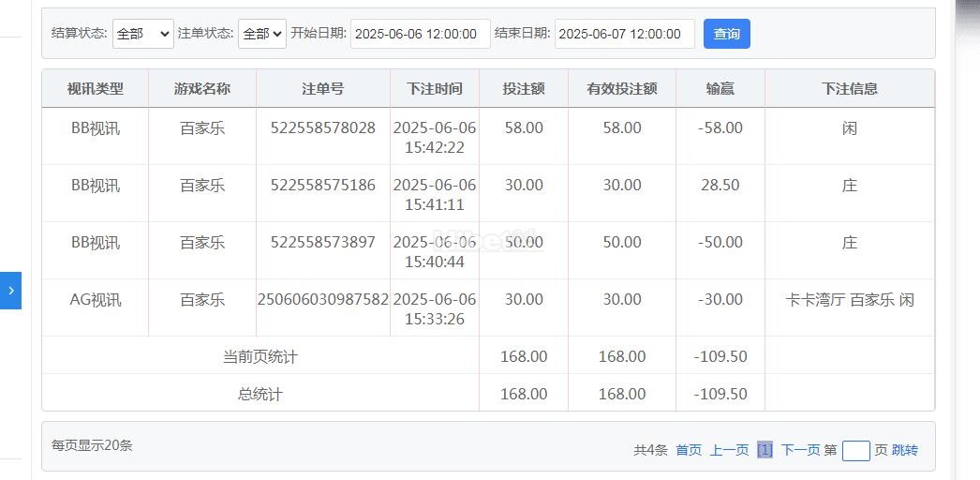Screen dimensions: 980x480
Task: Click the 输赢 column header
Action: pyautogui.click(x=720, y=89)
